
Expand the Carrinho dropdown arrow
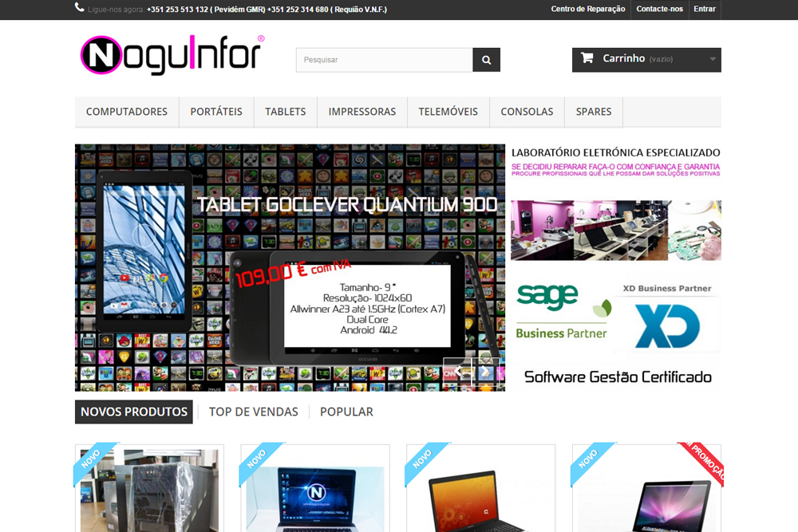click(x=713, y=59)
